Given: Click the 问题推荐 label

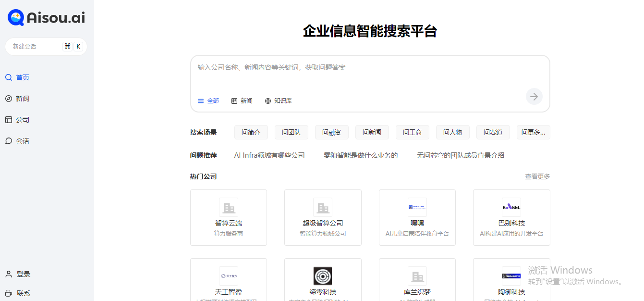Looking at the screenshot, I should tap(204, 155).
